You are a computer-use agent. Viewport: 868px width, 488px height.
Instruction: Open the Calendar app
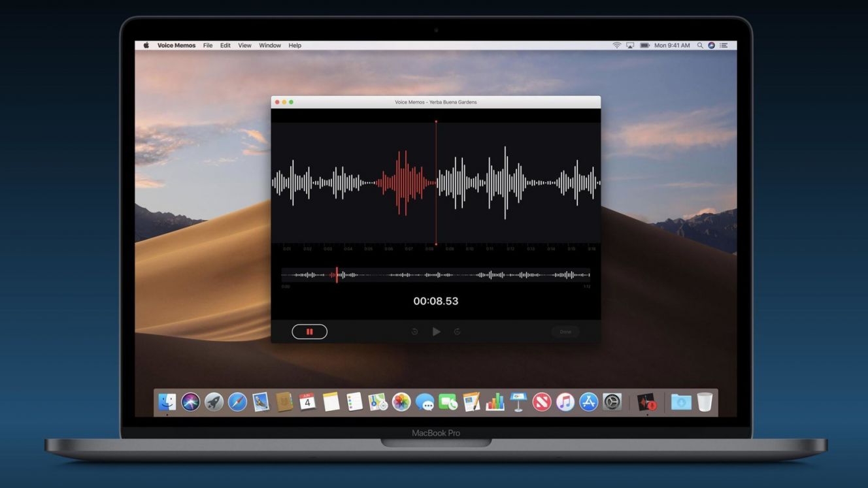tap(307, 402)
